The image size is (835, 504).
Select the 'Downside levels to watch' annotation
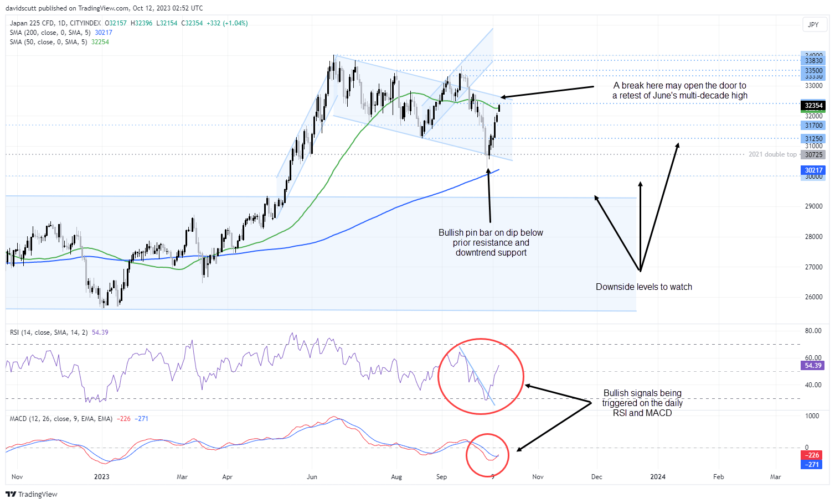pos(644,287)
